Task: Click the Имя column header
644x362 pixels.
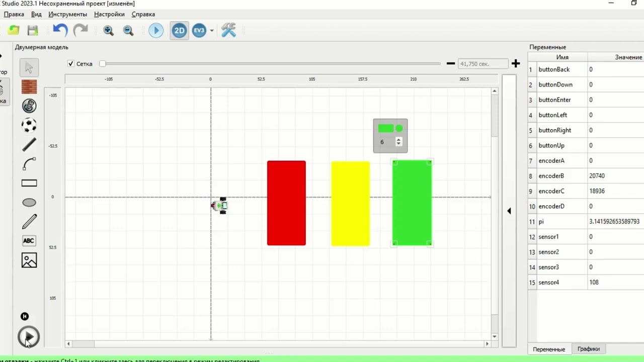Action: pyautogui.click(x=562, y=57)
